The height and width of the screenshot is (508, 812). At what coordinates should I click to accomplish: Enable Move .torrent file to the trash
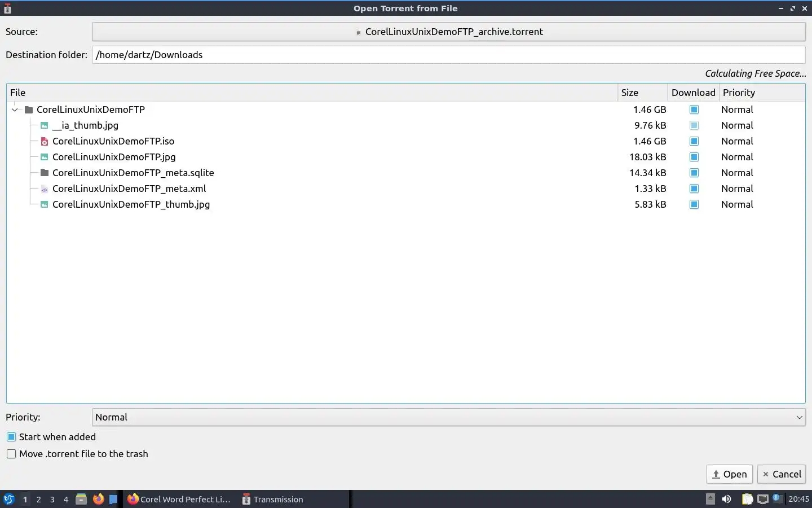click(x=11, y=454)
